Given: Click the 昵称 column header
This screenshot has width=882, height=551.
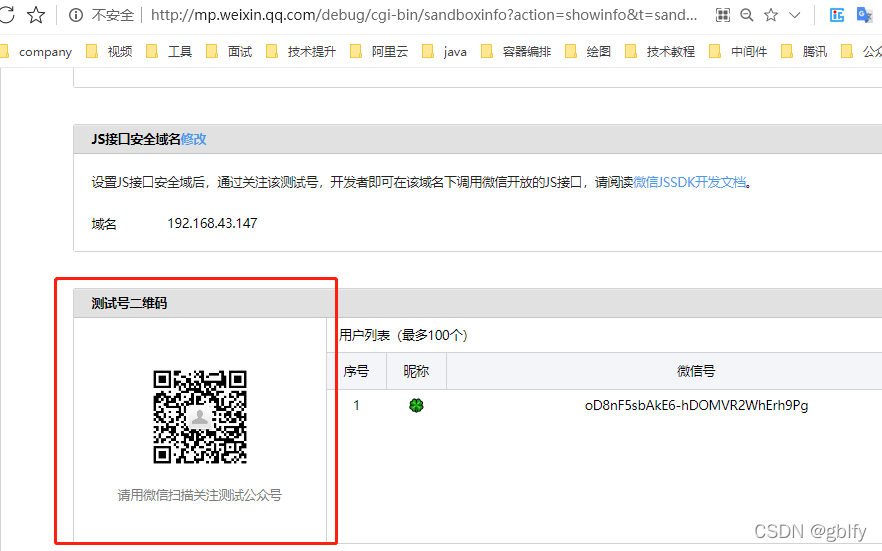Looking at the screenshot, I should (416, 371).
